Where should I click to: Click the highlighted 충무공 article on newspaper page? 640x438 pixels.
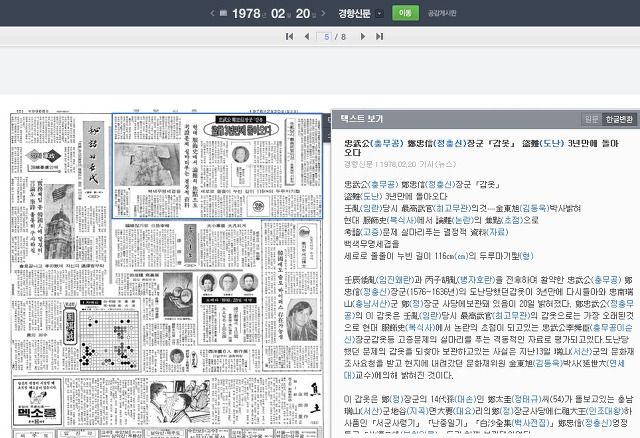point(217,166)
